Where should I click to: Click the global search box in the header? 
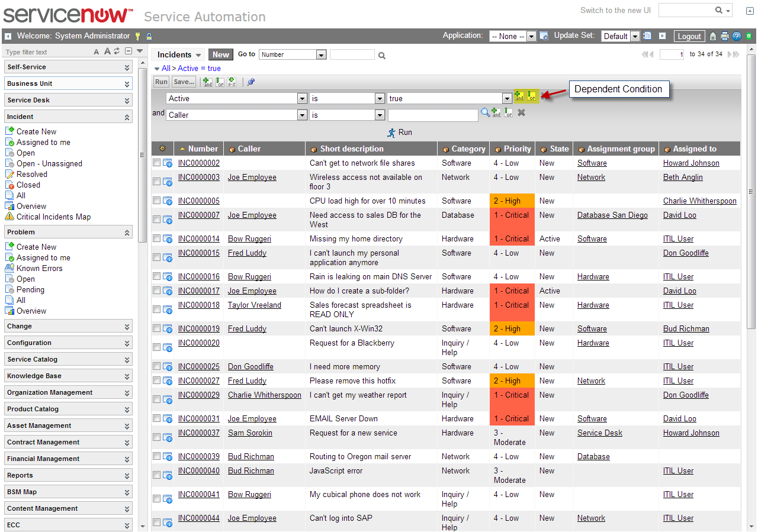[696, 10]
